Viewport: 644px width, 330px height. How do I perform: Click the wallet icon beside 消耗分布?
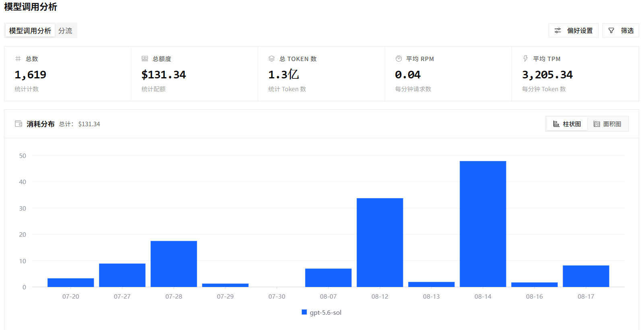(x=19, y=124)
